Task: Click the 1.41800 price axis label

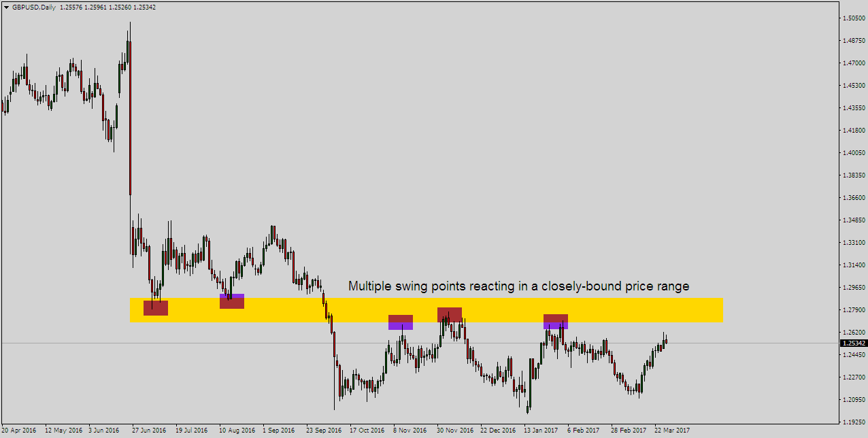Action: pos(853,131)
